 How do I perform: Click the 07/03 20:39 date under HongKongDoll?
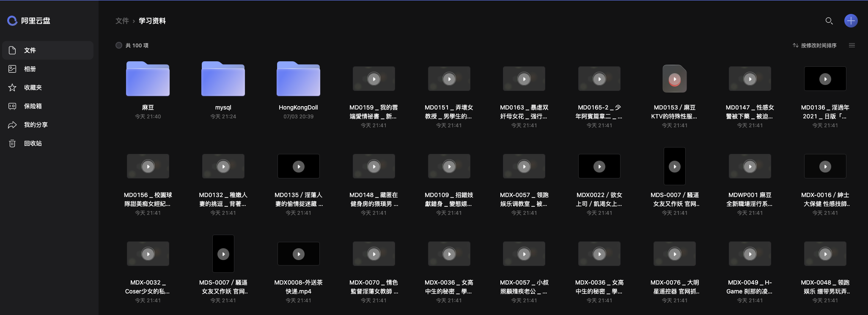(x=299, y=116)
